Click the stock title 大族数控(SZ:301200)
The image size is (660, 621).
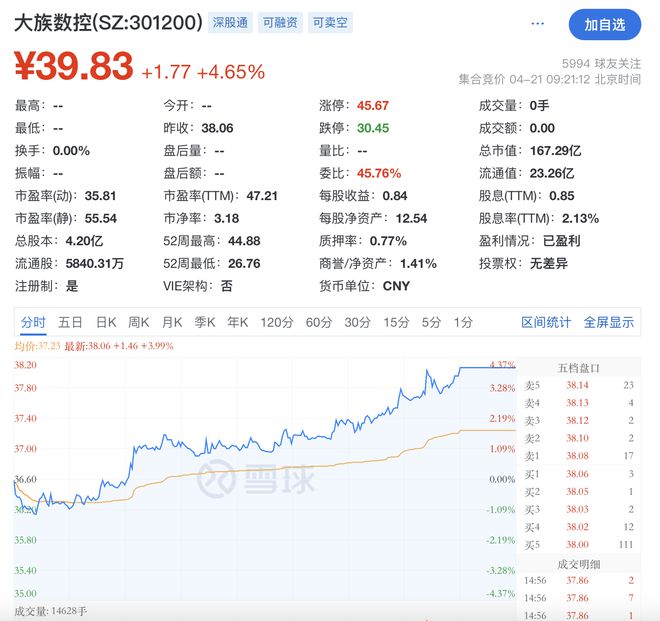click(x=109, y=23)
